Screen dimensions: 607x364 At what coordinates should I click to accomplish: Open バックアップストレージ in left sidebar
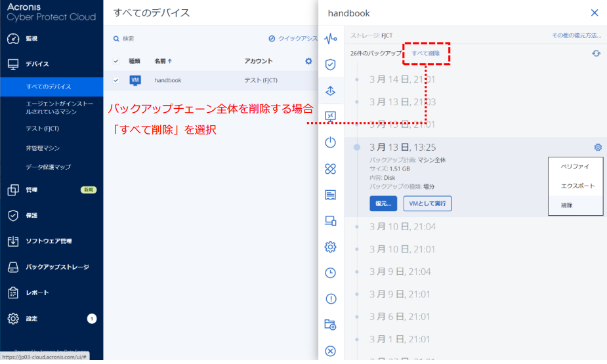pos(57,267)
